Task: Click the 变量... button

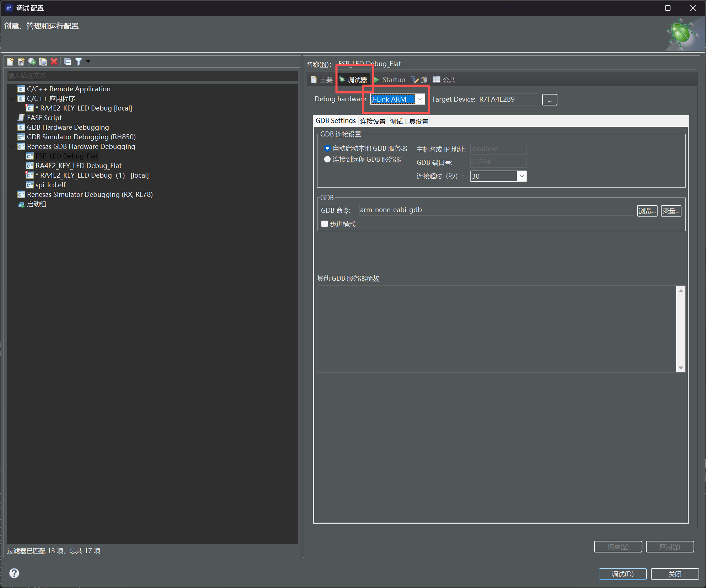Action: 671,211
